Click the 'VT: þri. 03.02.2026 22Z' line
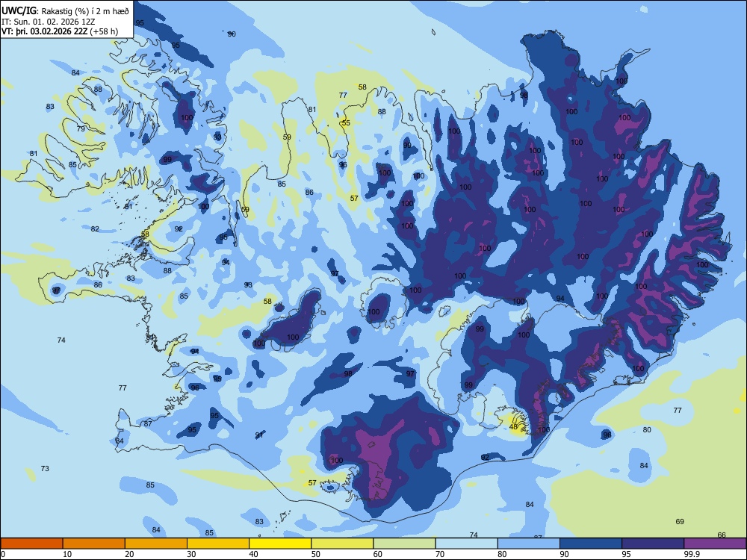The width and height of the screenshot is (747, 560). click(44, 31)
